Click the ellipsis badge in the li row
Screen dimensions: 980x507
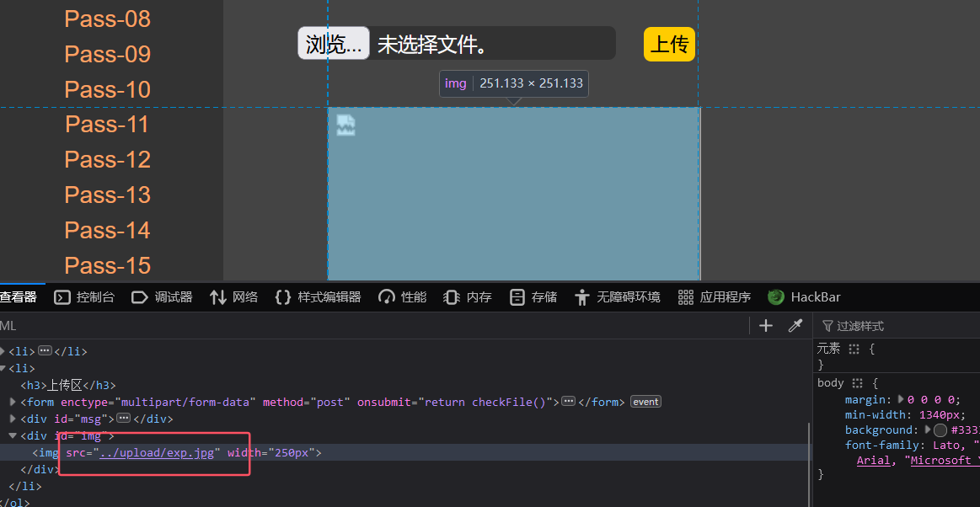tap(45, 351)
